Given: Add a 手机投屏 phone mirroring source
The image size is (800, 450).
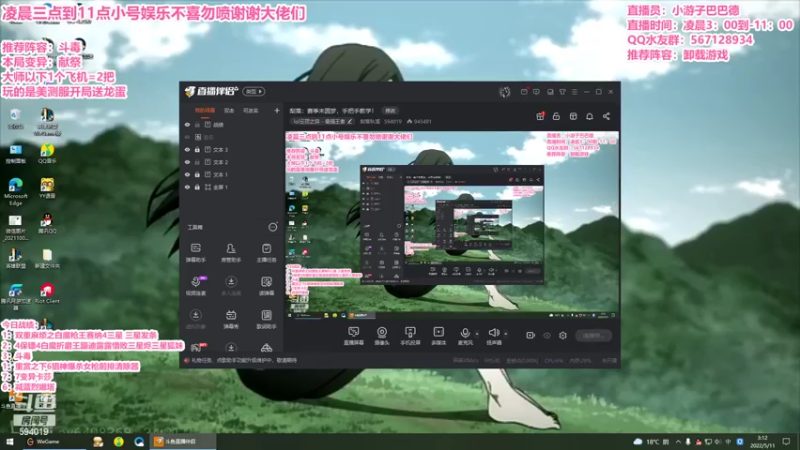Looking at the screenshot, I should click(x=410, y=336).
